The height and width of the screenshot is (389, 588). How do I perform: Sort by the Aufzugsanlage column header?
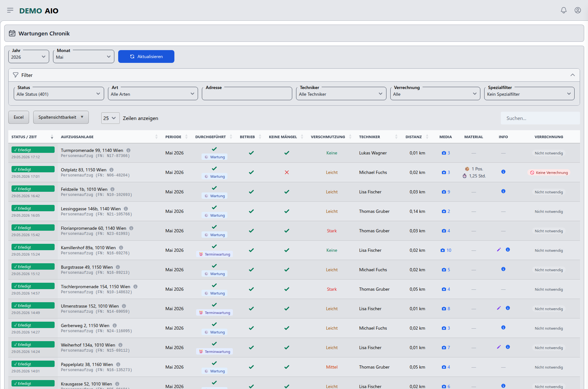(x=110, y=137)
